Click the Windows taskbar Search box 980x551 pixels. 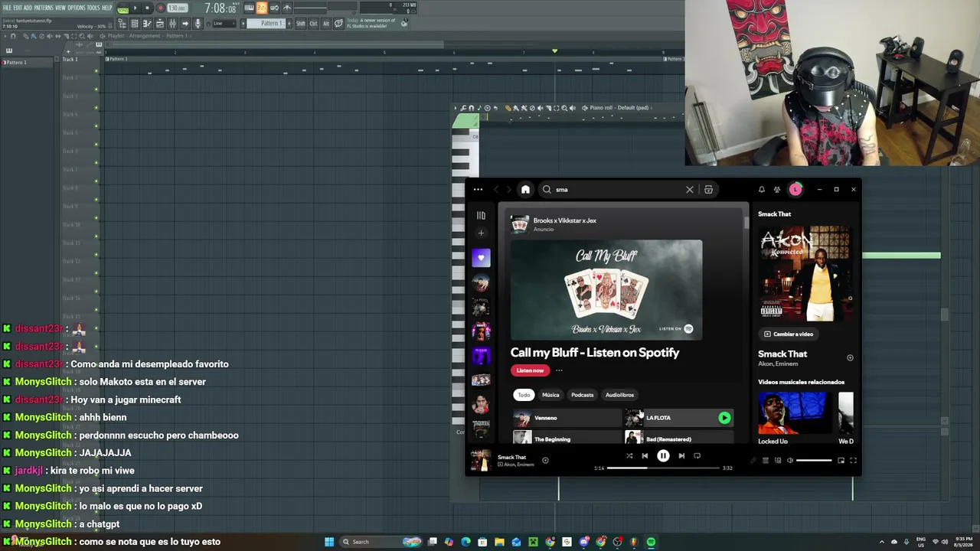(x=381, y=542)
